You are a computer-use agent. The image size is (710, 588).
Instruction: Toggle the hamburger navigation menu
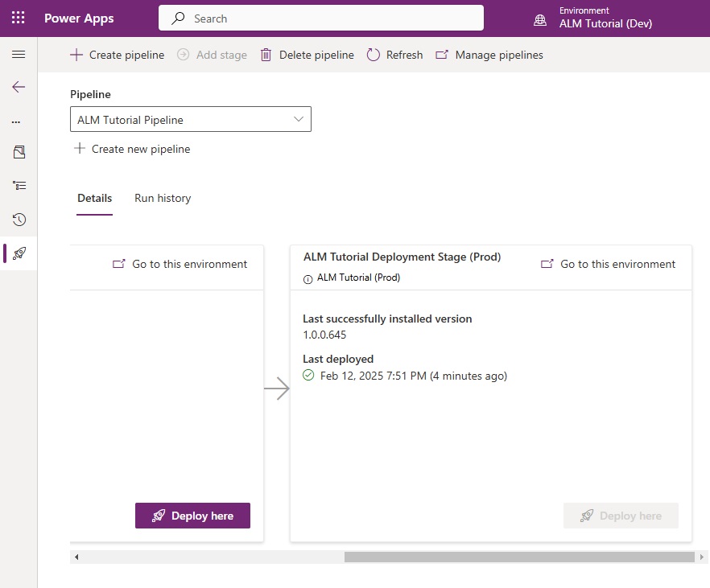coord(19,55)
